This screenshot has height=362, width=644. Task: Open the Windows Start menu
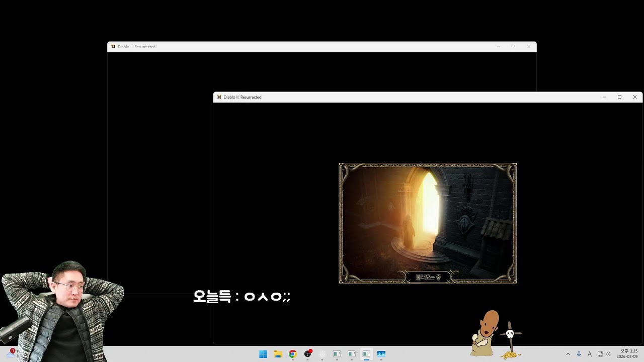263,354
